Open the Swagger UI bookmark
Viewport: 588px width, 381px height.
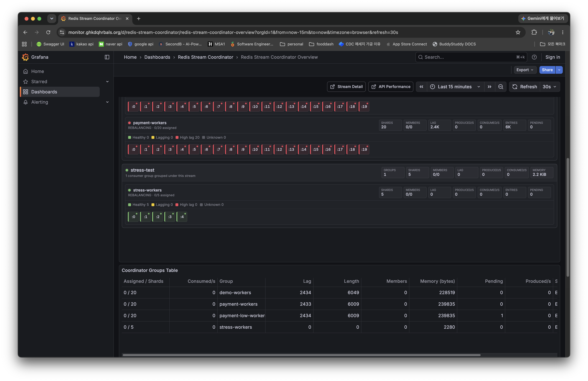click(x=50, y=44)
